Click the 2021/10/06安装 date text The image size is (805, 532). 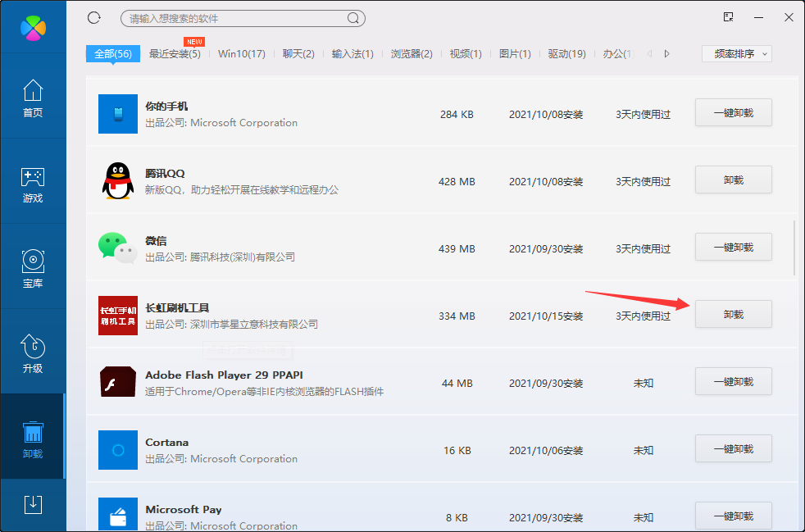546,451
